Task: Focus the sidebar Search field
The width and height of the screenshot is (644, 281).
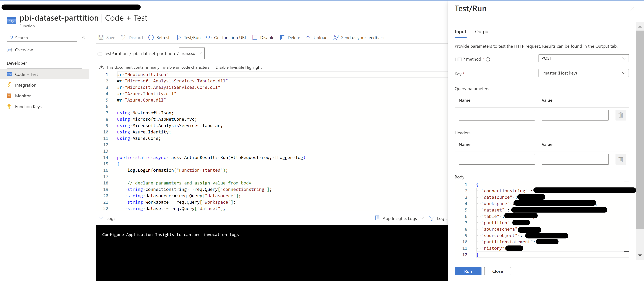Action: (x=42, y=38)
